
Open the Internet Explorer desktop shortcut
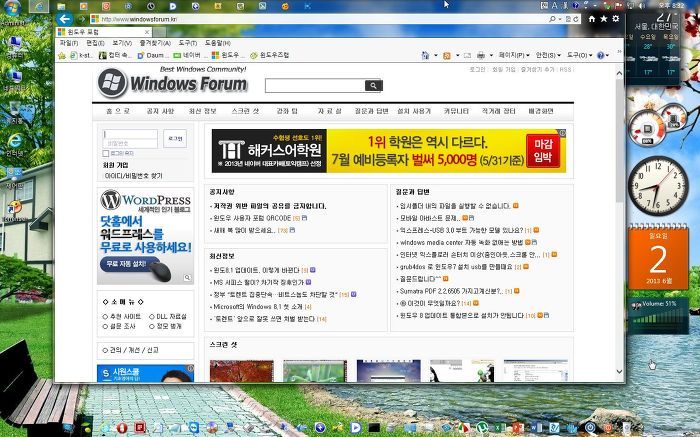15,144
